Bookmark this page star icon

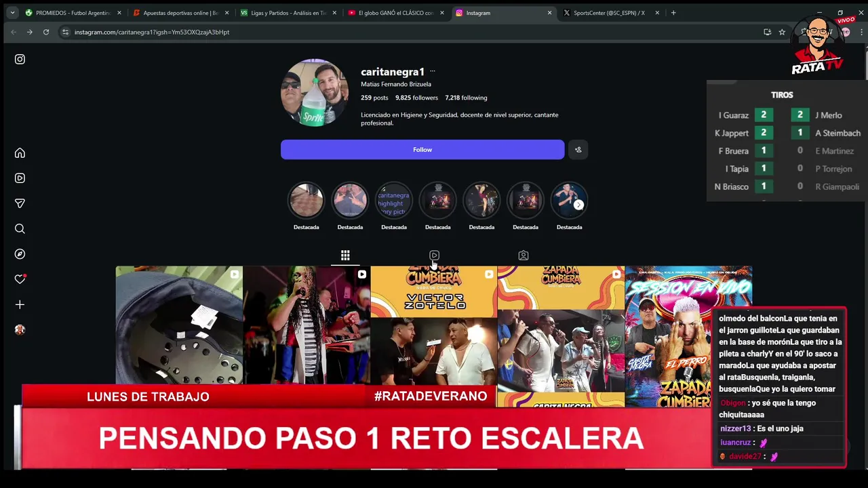[782, 32]
